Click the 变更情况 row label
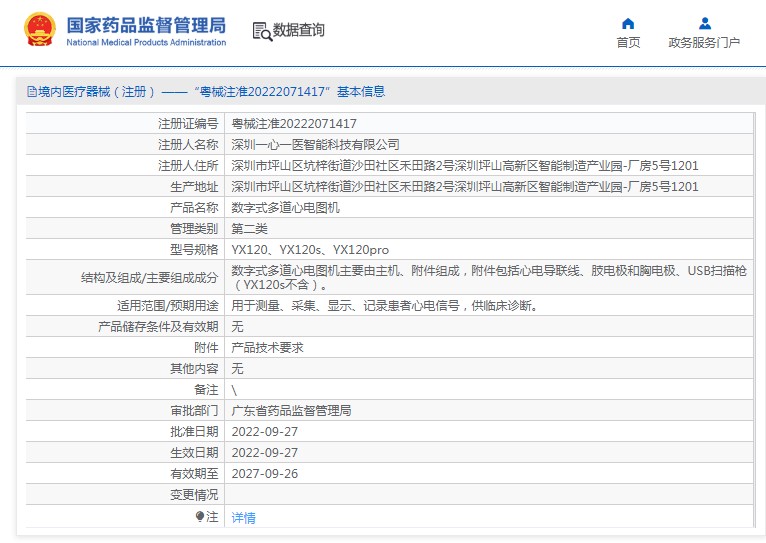Viewport: 766px width, 543px height. coord(194,495)
